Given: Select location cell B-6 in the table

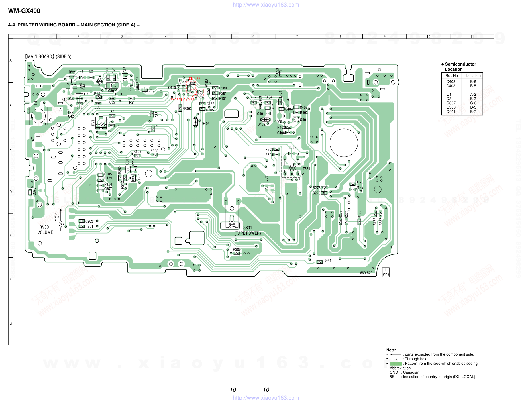Looking at the screenshot, I should click(x=473, y=82).
